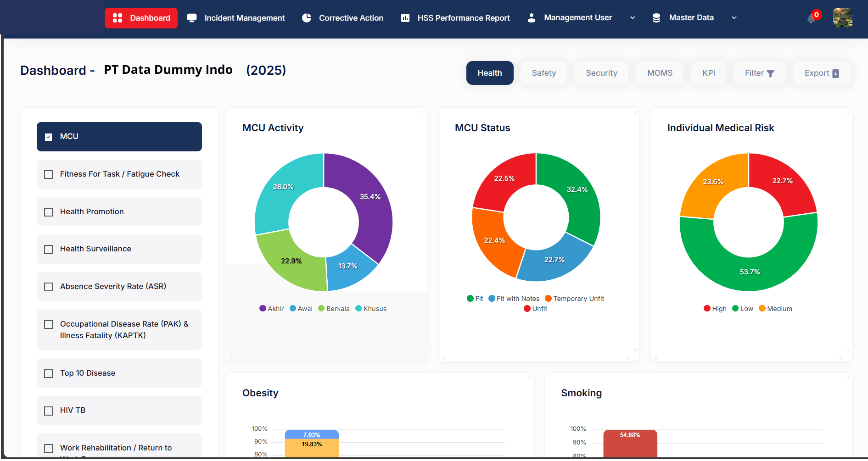Switch to the KPI tab
This screenshot has width=868, height=461.
click(x=708, y=73)
